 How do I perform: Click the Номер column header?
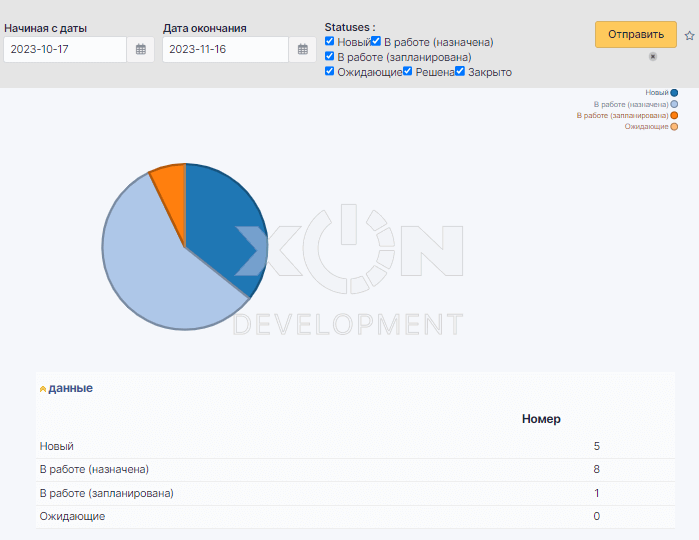tap(541, 419)
